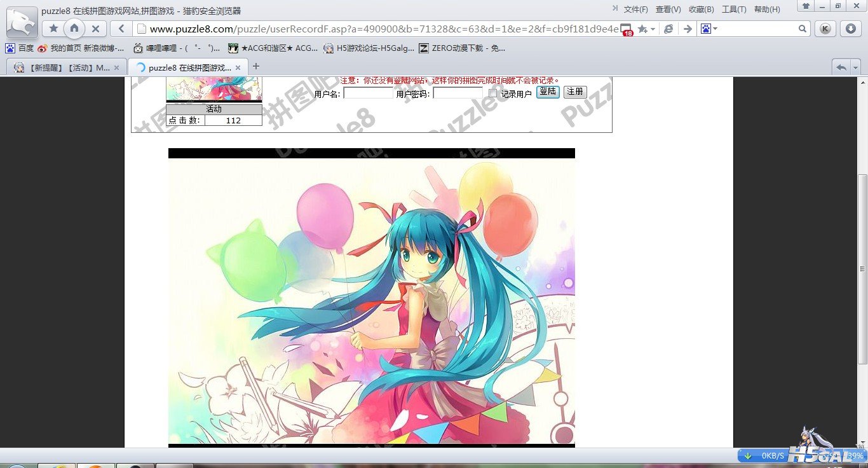Enable the 记录用户 checkbox
Screen dimensions: 868x468
(493, 93)
